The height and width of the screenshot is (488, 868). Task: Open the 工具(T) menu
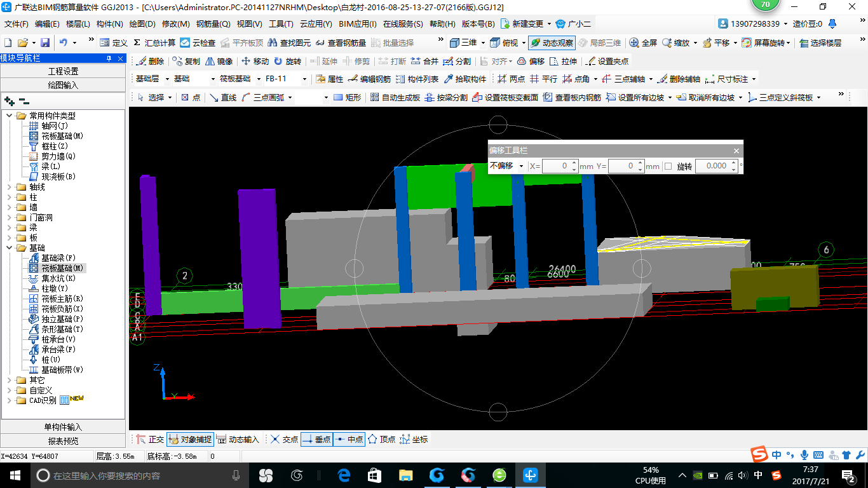[281, 24]
